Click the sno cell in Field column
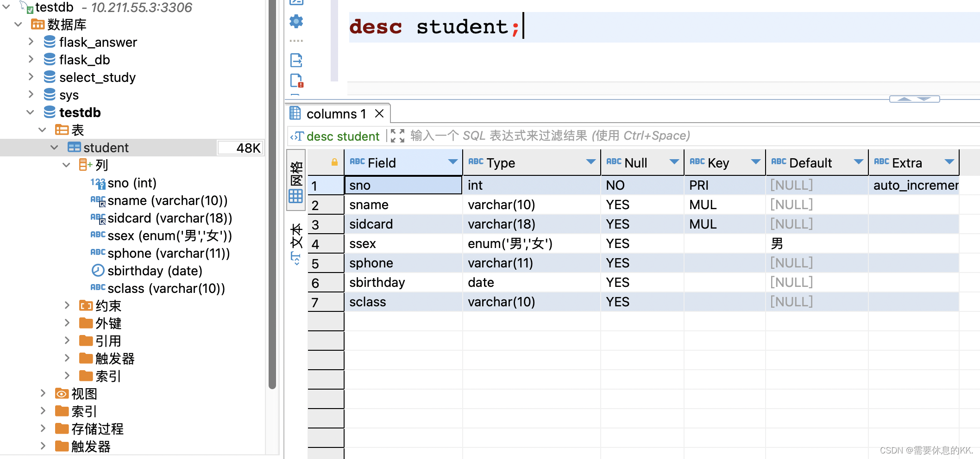This screenshot has height=459, width=980. point(403,185)
